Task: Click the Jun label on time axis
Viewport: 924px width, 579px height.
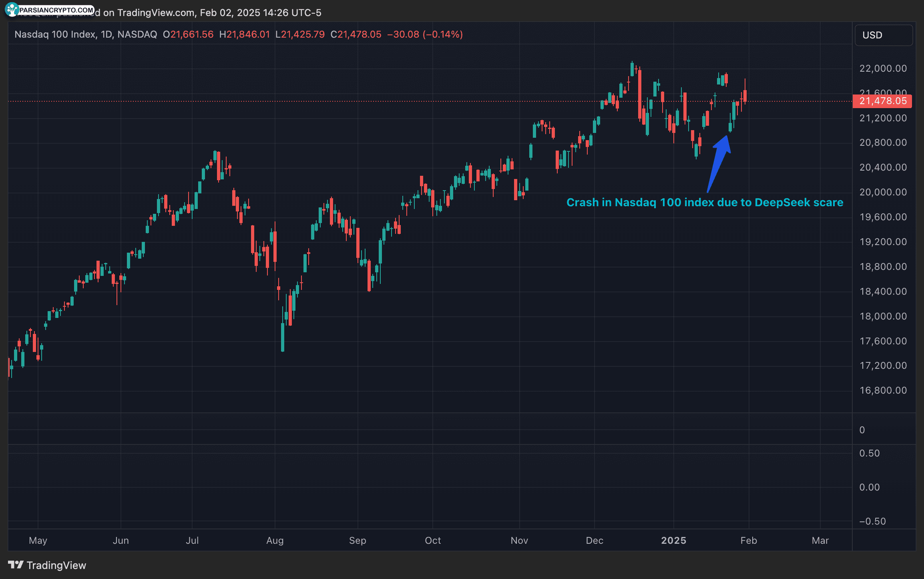Action: (121, 541)
